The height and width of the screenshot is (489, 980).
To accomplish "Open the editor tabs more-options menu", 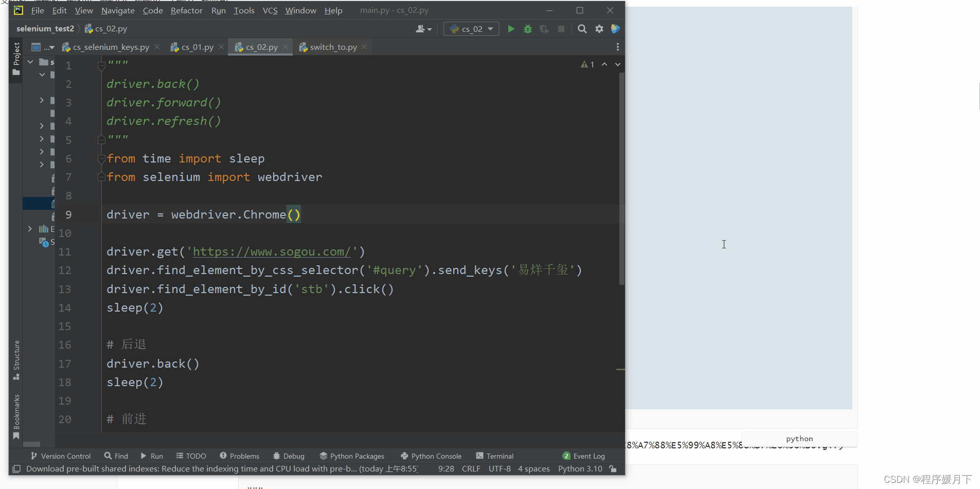I will coord(618,47).
